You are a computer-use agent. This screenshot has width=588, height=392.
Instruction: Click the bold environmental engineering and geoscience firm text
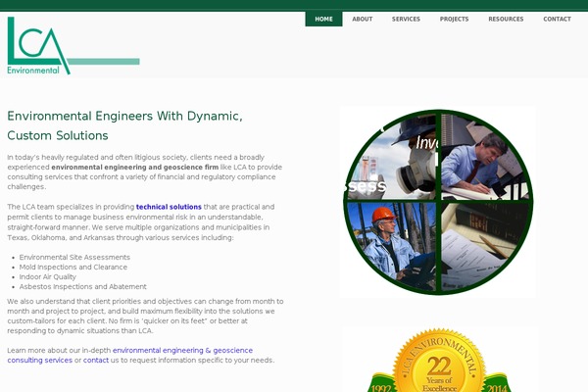134,167
